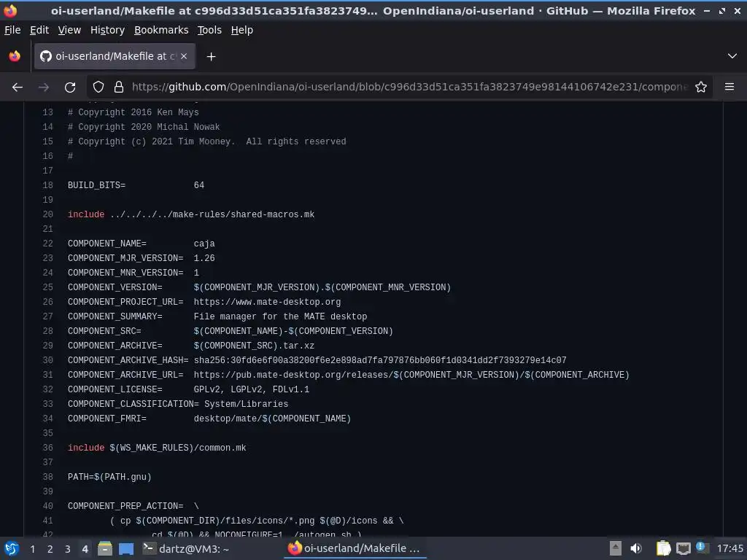Click the $(COMPONENT_SRC).tar.xz value
The height and width of the screenshot is (560, 747).
[x=254, y=346]
